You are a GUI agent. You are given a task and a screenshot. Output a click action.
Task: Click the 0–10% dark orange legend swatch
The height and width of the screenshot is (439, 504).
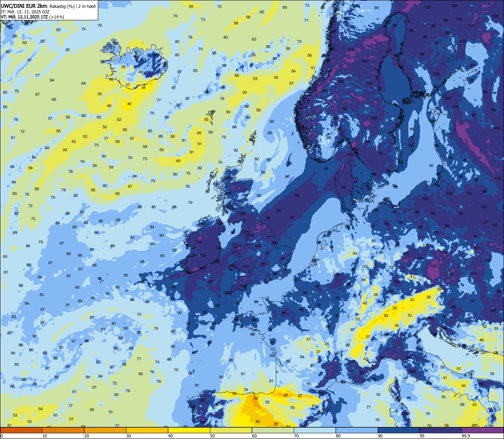[21, 430]
